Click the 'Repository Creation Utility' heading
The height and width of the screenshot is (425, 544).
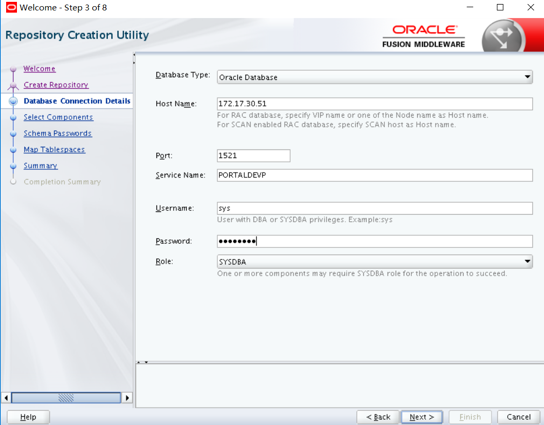click(x=77, y=35)
